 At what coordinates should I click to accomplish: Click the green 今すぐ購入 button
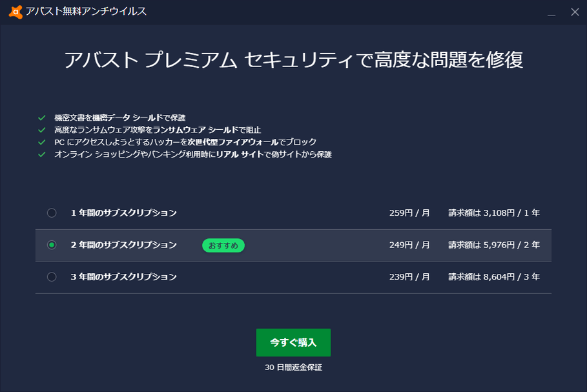293,342
